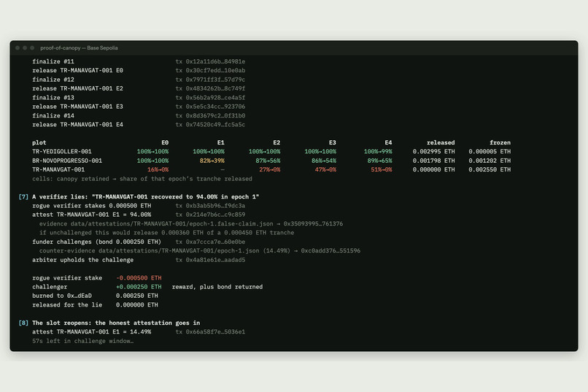Viewport: 588px width, 392px height.
Task: Click the 'released' column header
Action: (x=441, y=142)
